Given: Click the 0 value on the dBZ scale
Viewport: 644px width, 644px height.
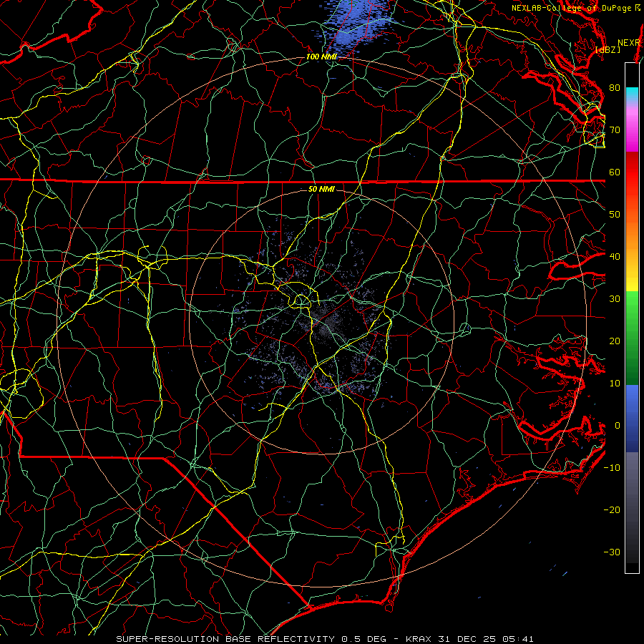Looking at the screenshot, I should coord(618,426).
